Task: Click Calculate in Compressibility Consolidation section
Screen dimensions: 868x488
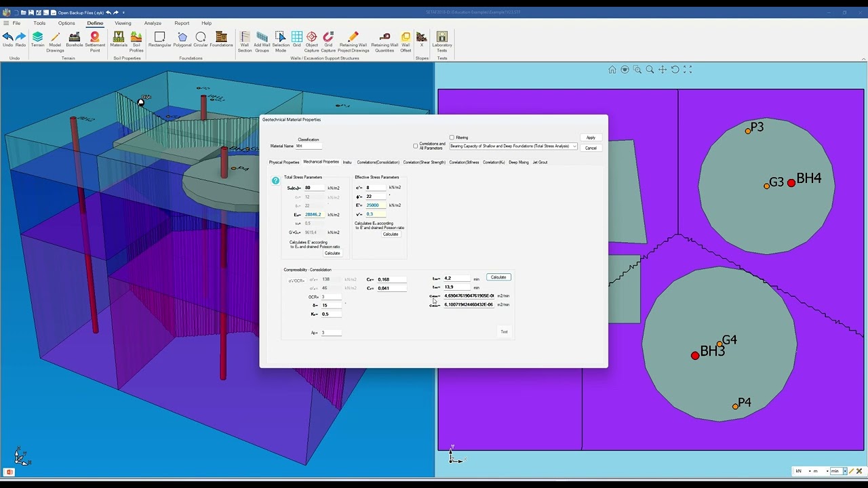Action: coord(498,277)
